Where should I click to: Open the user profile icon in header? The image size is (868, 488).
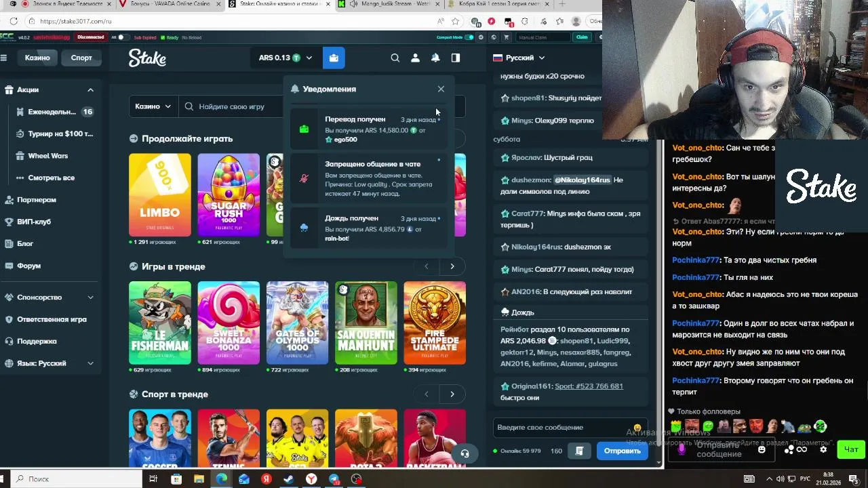pos(415,58)
